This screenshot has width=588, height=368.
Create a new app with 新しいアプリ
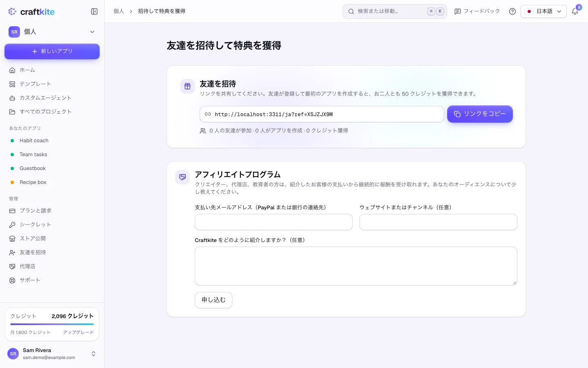point(52,52)
